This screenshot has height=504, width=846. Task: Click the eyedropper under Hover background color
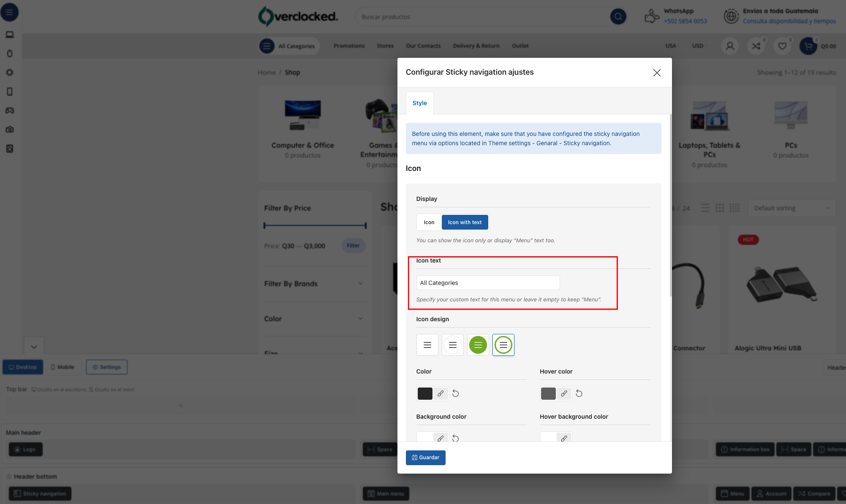[x=564, y=438]
